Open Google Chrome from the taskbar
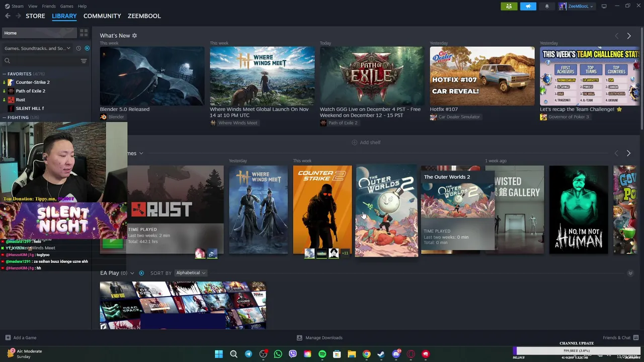The height and width of the screenshot is (362, 644). pos(366,354)
